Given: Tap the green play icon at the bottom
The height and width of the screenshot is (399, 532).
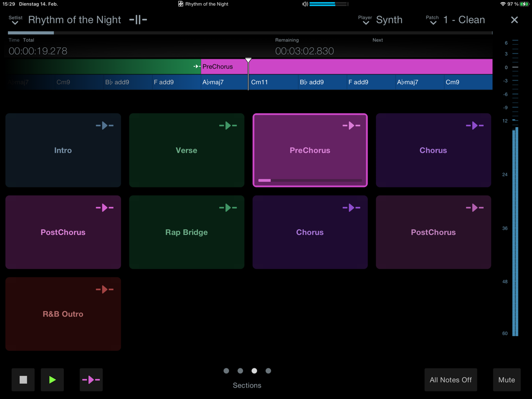Looking at the screenshot, I should (52, 380).
